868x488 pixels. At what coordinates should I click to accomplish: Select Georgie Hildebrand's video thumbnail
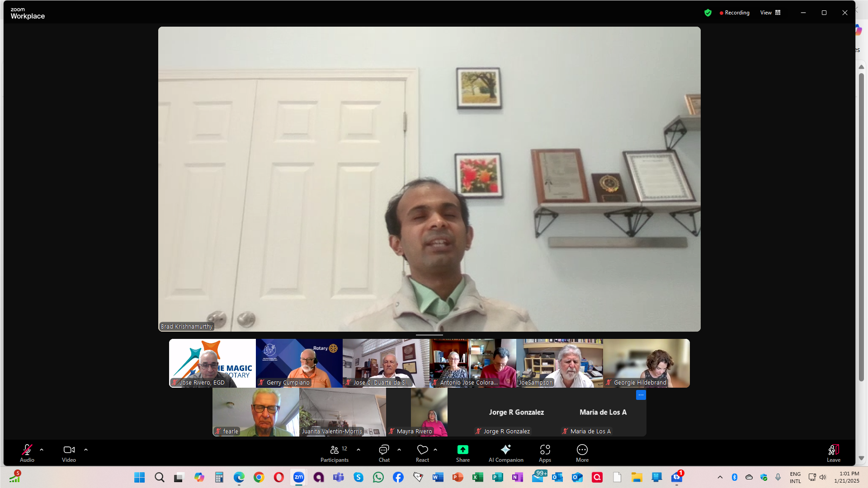click(646, 363)
